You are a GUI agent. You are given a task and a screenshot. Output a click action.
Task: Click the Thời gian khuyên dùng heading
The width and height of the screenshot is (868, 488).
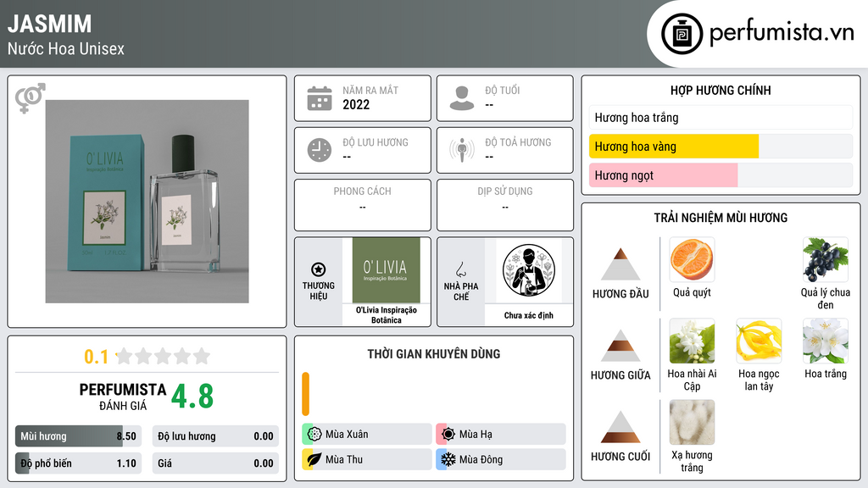coord(434,353)
